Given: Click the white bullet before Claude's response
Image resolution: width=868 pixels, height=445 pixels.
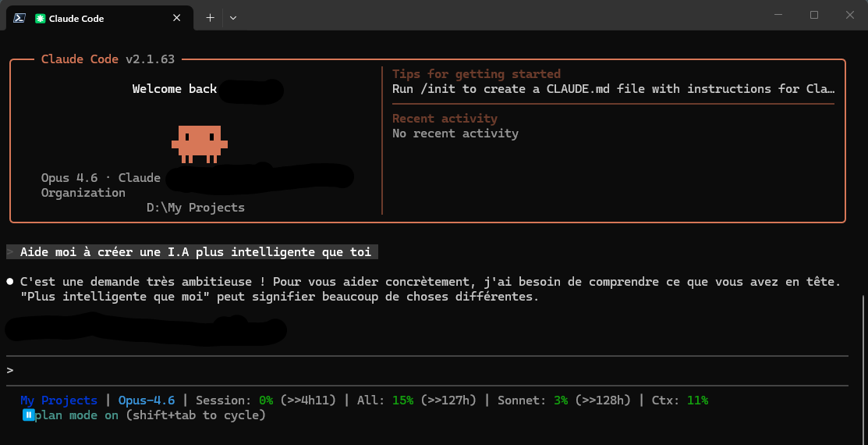Looking at the screenshot, I should (10, 281).
